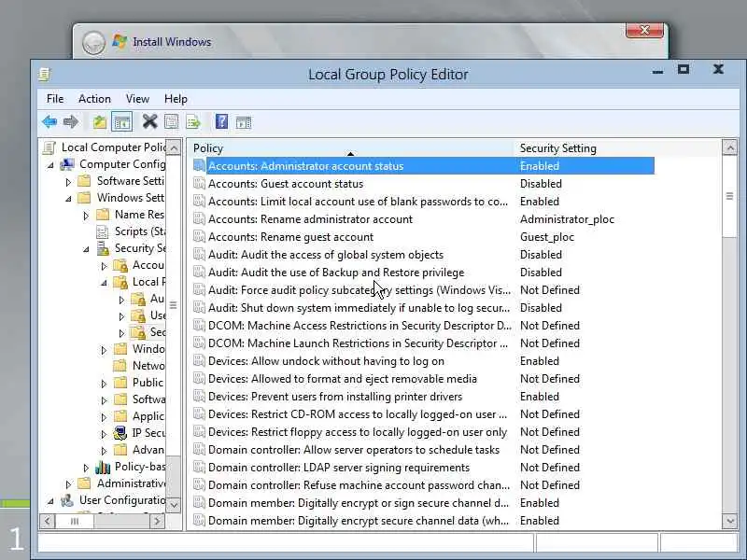
Task: Click the Windows flag icon in Install Windows
Action: [x=120, y=42]
